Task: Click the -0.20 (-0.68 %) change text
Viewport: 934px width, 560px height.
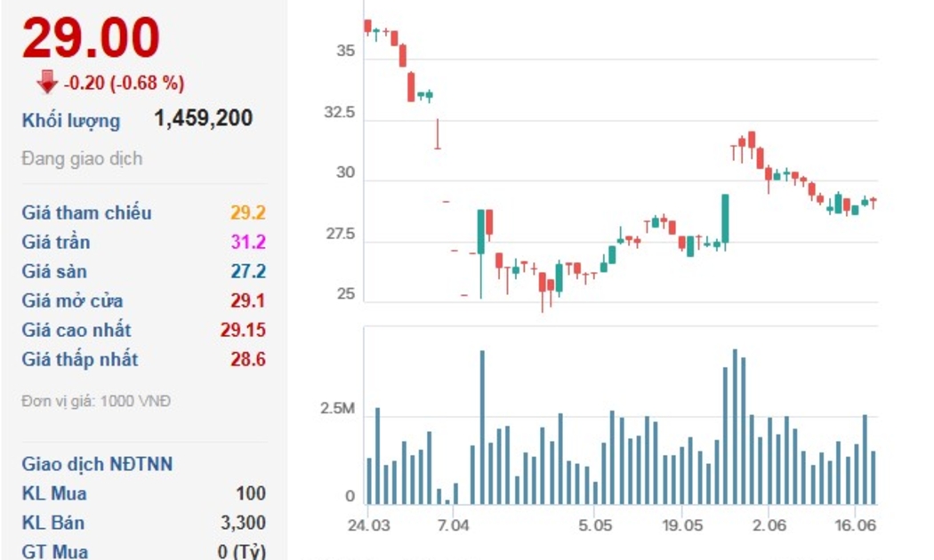Action: point(124,84)
